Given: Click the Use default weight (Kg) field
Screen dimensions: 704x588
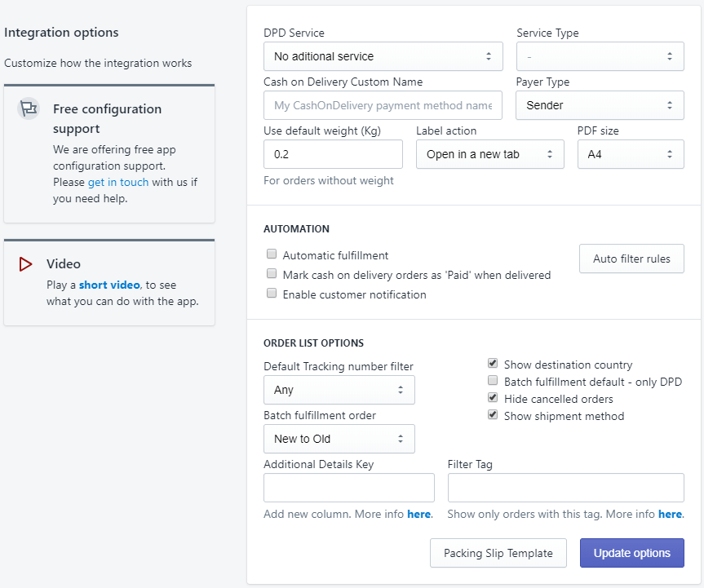Looking at the screenshot, I should (333, 154).
